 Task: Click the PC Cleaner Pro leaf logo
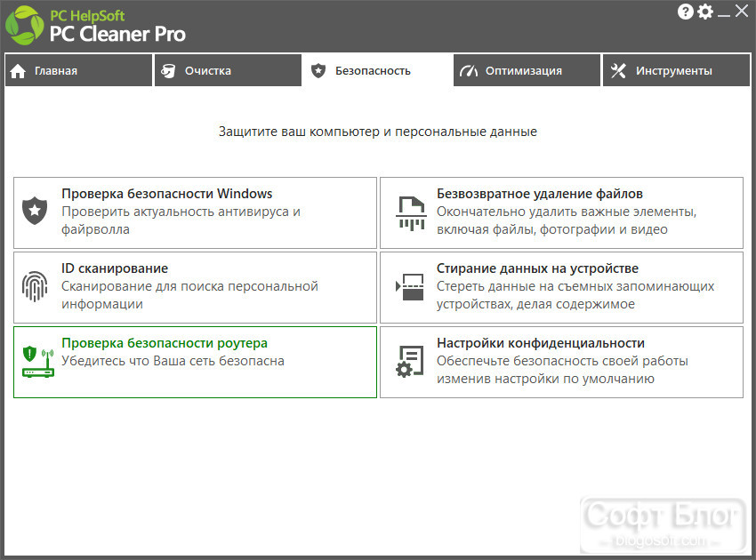tap(24, 26)
